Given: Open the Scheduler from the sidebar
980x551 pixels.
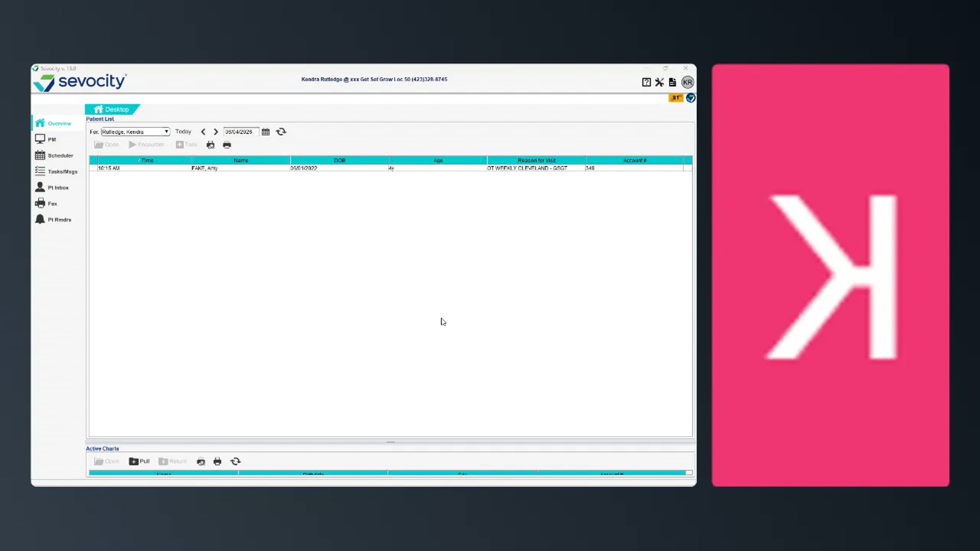Looking at the screenshot, I should pos(54,156).
